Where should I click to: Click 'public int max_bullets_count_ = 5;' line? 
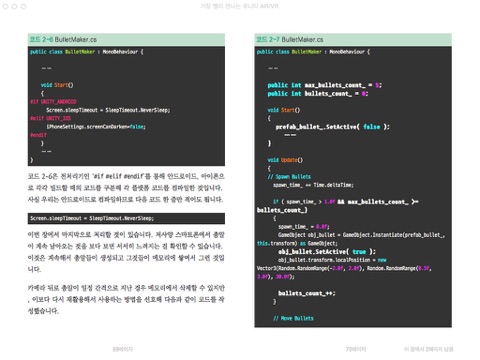pyautogui.click(x=325, y=85)
